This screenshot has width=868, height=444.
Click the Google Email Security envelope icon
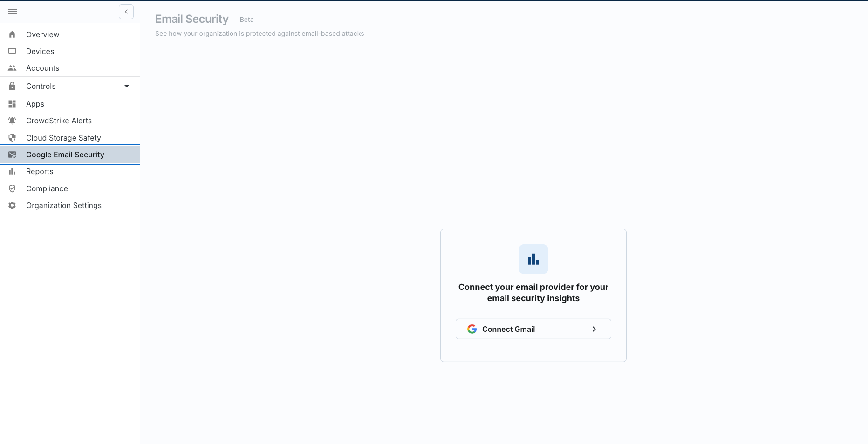point(12,155)
